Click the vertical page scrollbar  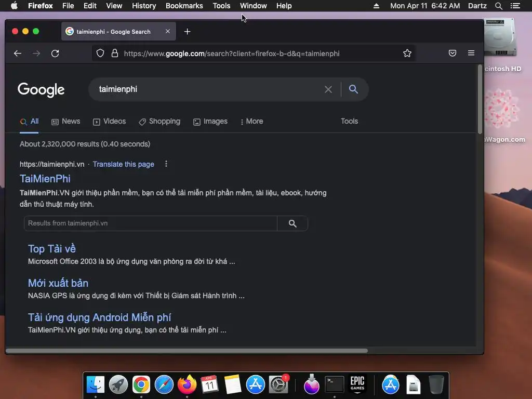480,99
